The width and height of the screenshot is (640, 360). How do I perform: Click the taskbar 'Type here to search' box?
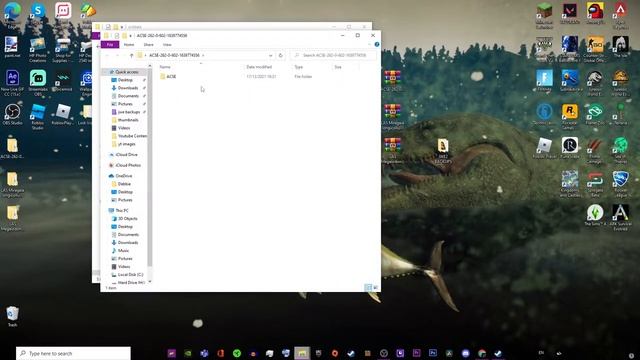[73, 353]
